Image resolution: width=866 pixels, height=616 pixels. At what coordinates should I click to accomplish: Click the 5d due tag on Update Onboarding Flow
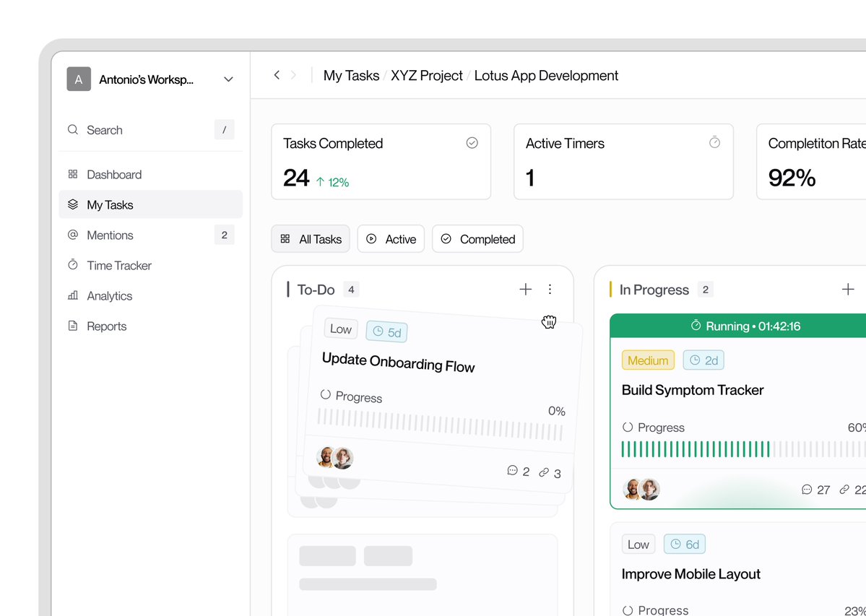tap(387, 331)
